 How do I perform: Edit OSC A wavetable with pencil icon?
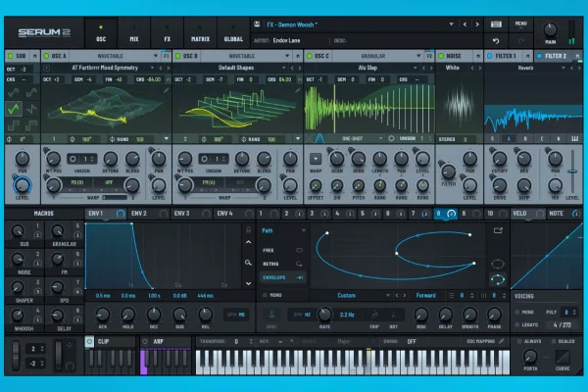[167, 90]
